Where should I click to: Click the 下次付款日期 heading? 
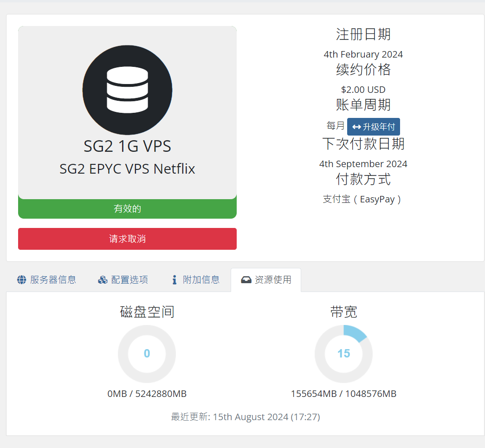(363, 143)
